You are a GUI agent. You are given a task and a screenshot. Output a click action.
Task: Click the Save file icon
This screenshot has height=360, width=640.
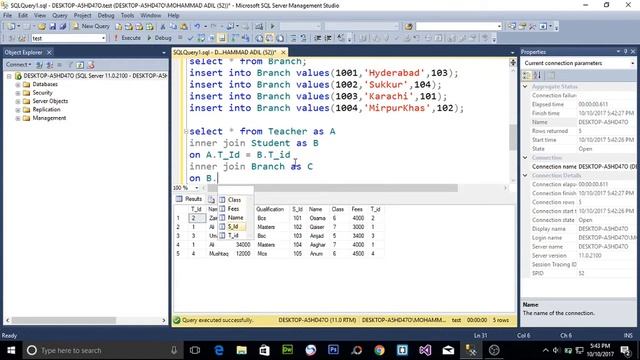[x=52, y=27]
